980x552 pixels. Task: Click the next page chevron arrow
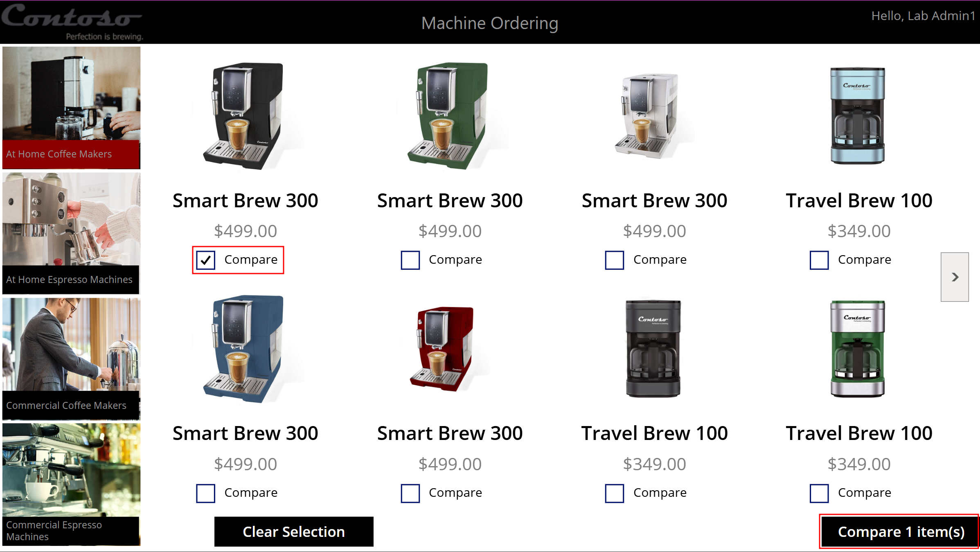click(x=955, y=277)
